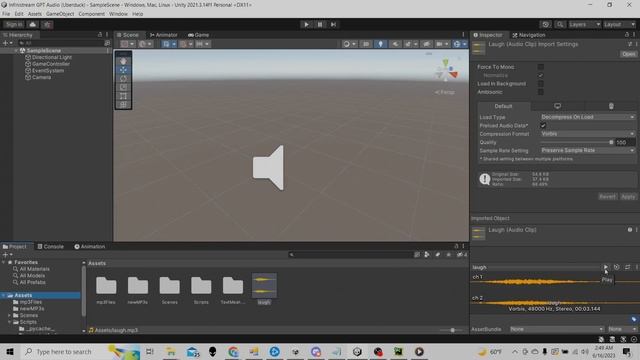This screenshot has width=640, height=360.
Task: Toggle hidden-objects scene visibility
Action: pyautogui.click(x=427, y=44)
